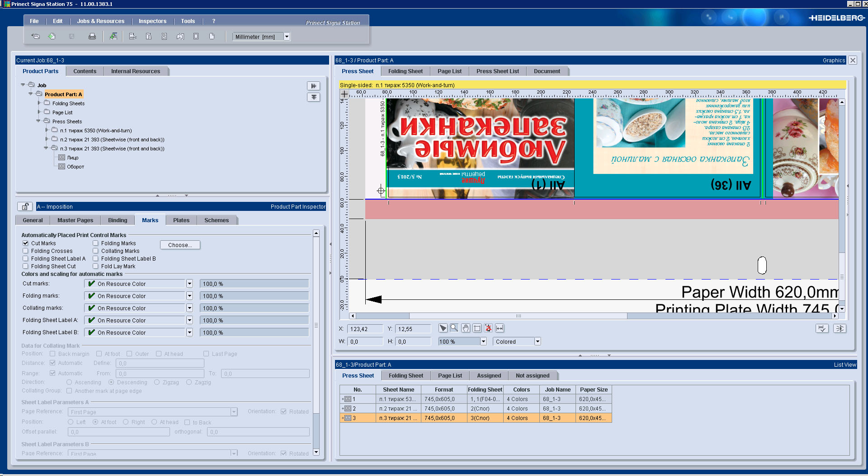Click the red crossed snap tool icon
Viewport: 868px width, 476px height.
click(488, 328)
